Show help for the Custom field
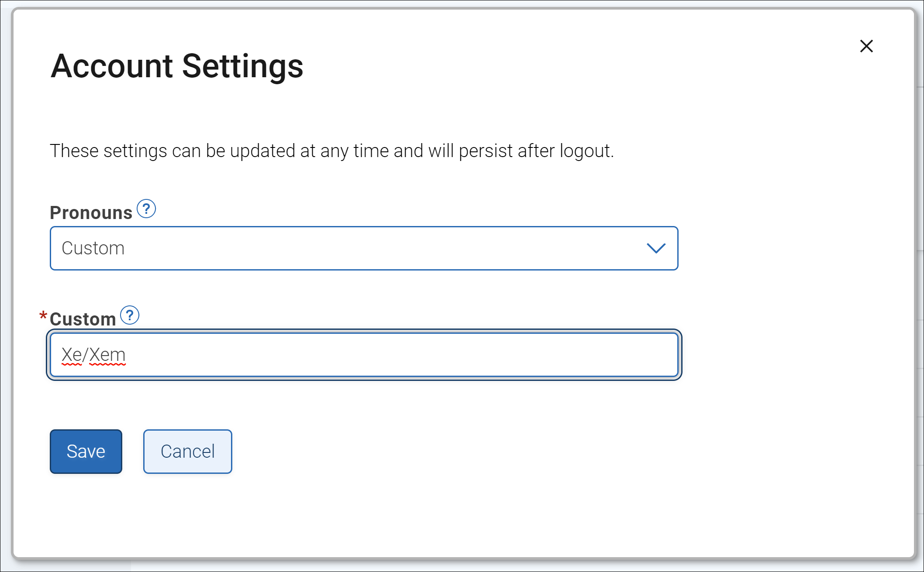 (130, 315)
